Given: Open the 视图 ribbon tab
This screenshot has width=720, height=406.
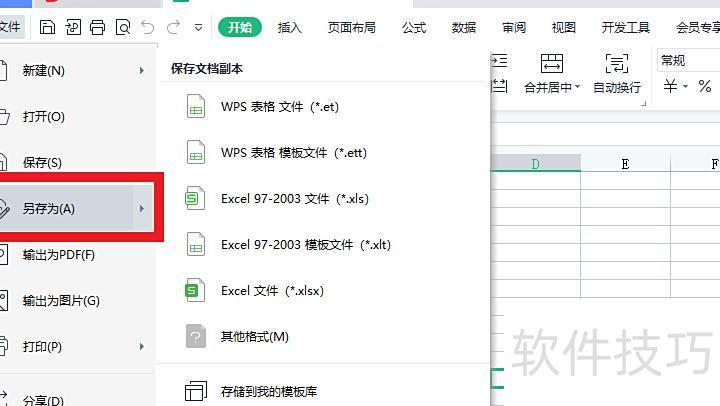Looking at the screenshot, I should 563,28.
